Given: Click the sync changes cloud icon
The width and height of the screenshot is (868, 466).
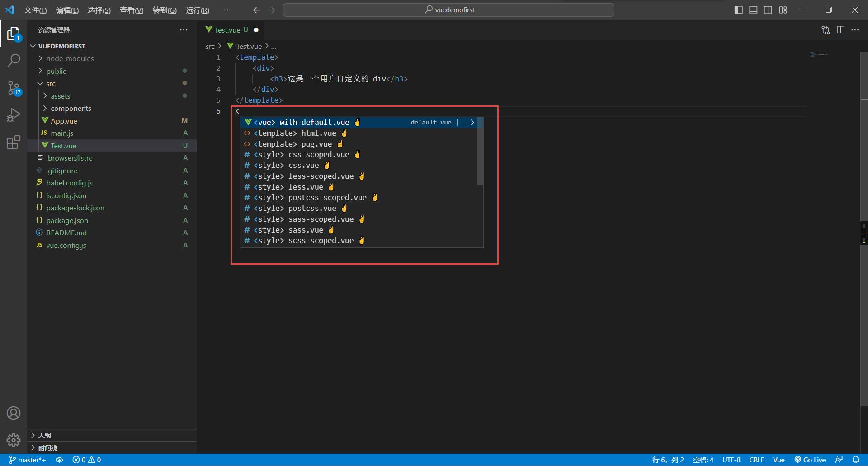Looking at the screenshot, I should (59, 460).
